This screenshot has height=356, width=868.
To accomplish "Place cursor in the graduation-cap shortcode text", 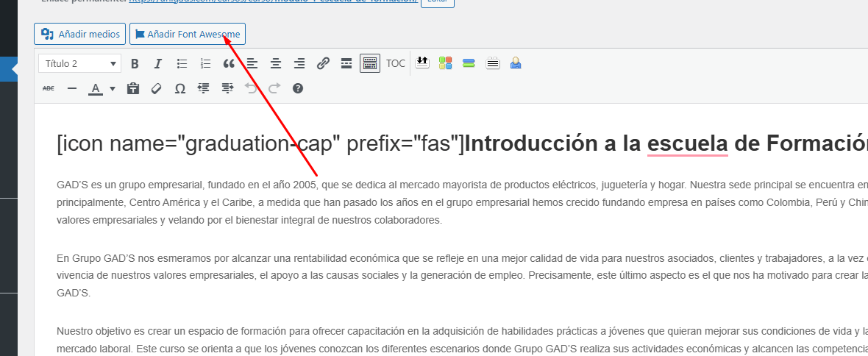I will pyautogui.click(x=260, y=144).
